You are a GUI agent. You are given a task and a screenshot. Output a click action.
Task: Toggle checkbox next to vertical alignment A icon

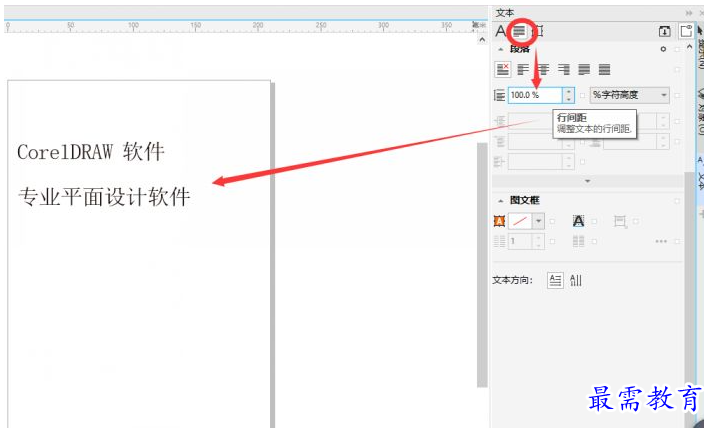(x=595, y=222)
